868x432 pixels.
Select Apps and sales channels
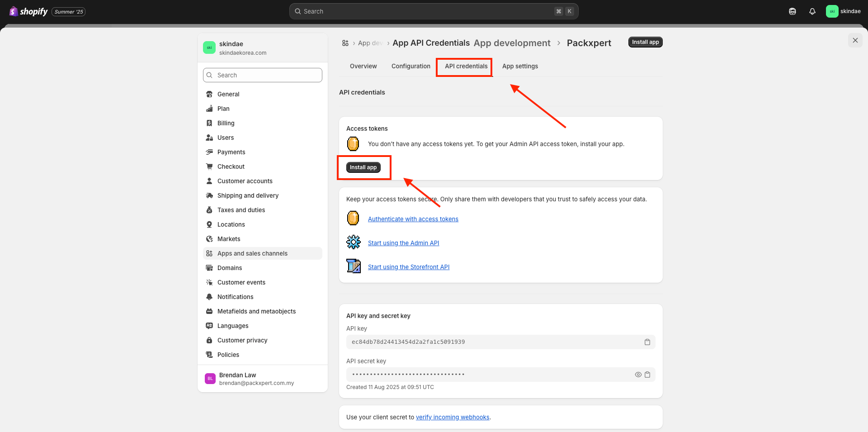pos(263,253)
